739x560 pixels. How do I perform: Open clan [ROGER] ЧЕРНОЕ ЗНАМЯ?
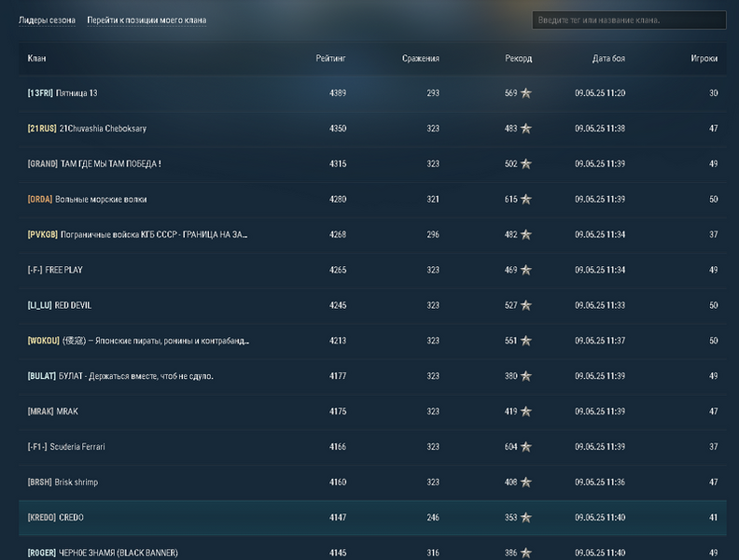click(x=103, y=553)
